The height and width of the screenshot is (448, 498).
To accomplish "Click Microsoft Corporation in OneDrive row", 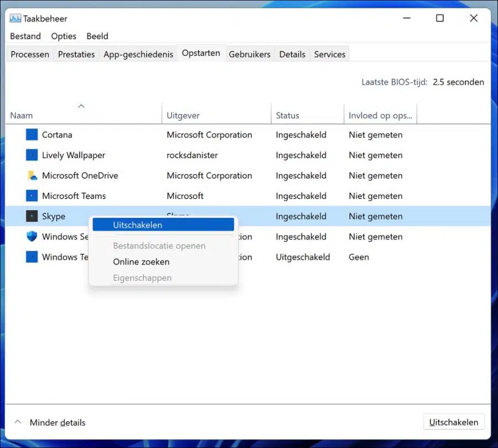I will [209, 175].
